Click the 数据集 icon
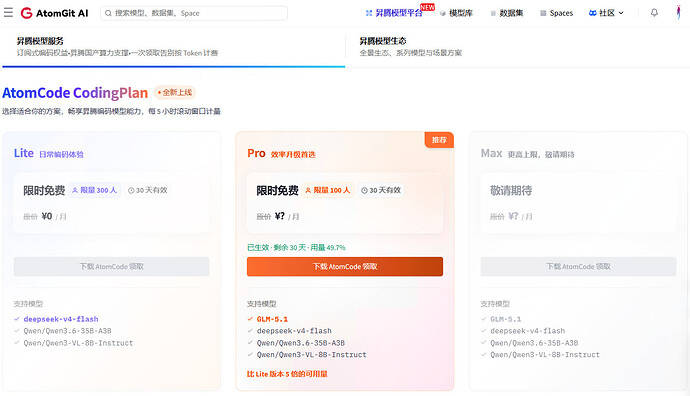 (493, 13)
